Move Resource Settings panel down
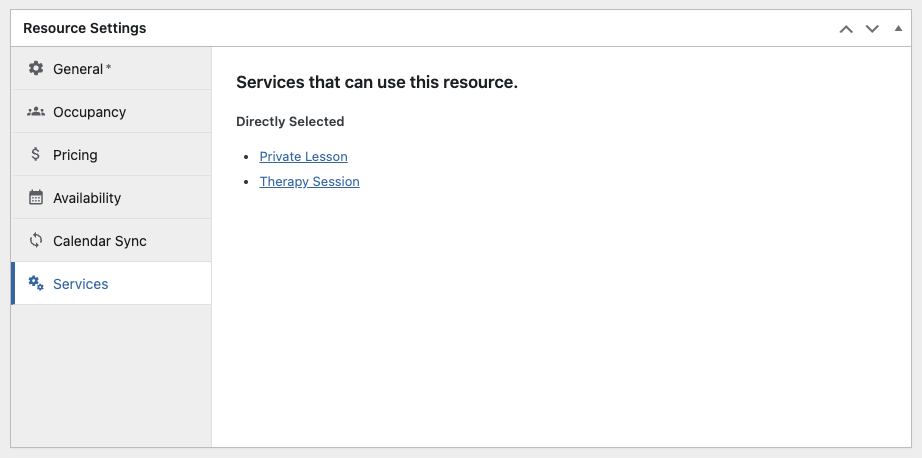The image size is (922, 458). pos(872,29)
